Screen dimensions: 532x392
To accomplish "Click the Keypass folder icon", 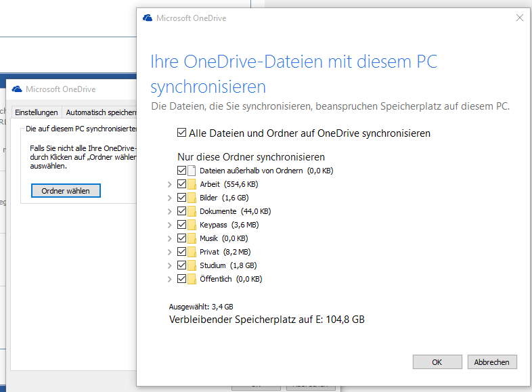I will [192, 225].
